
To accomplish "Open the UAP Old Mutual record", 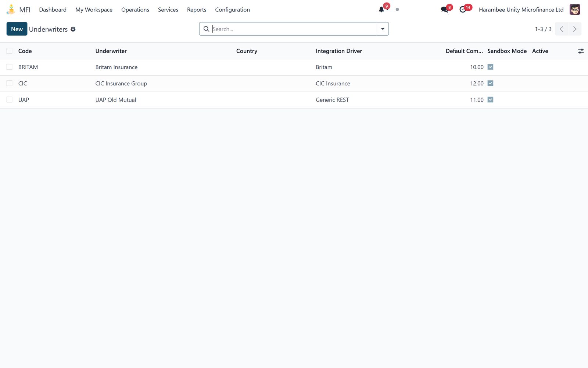I will 116,100.
